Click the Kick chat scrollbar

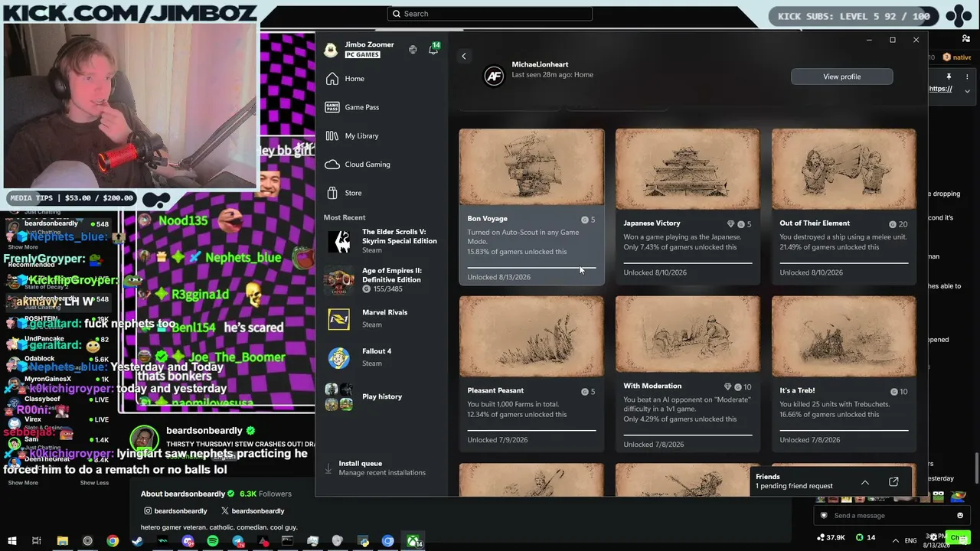[977, 467]
